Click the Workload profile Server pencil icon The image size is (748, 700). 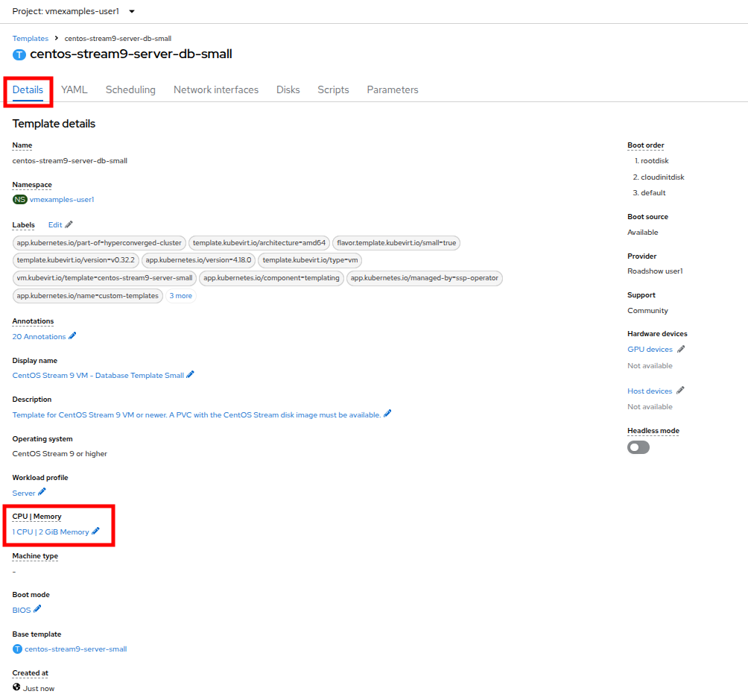42,492
